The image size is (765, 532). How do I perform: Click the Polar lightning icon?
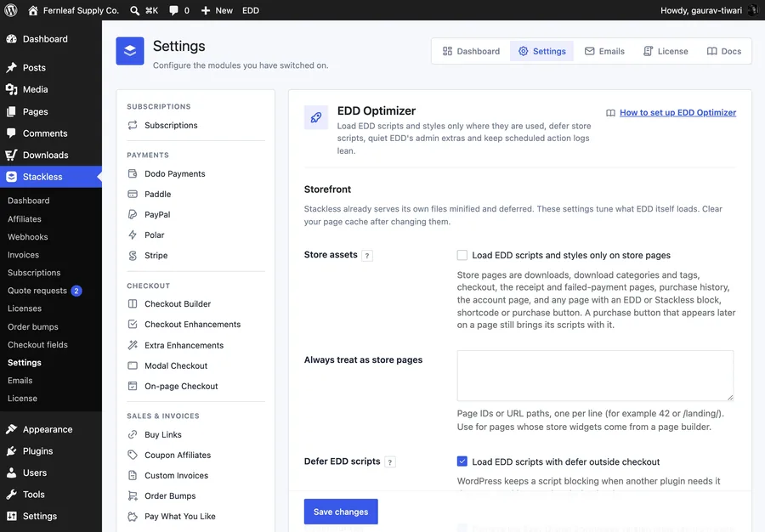point(133,235)
